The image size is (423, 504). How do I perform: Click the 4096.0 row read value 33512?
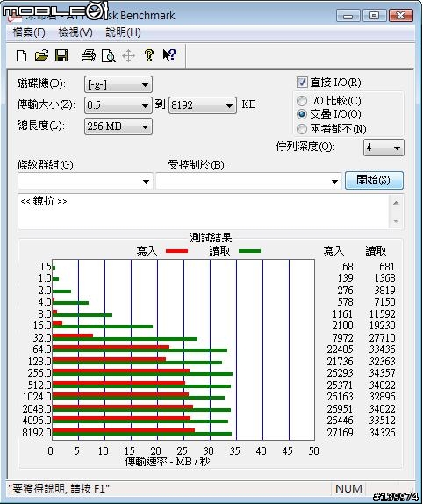(382, 421)
